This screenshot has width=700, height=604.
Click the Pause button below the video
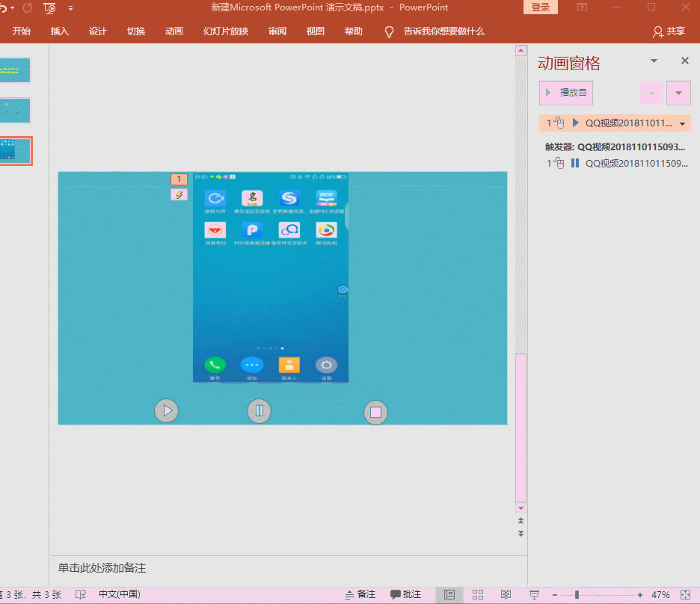click(259, 410)
